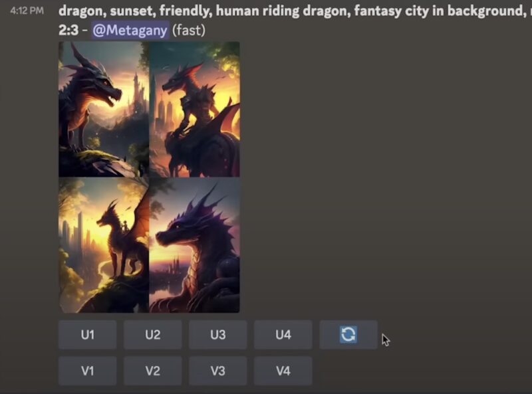
Task: Upscale the second image with U2
Action: click(153, 335)
